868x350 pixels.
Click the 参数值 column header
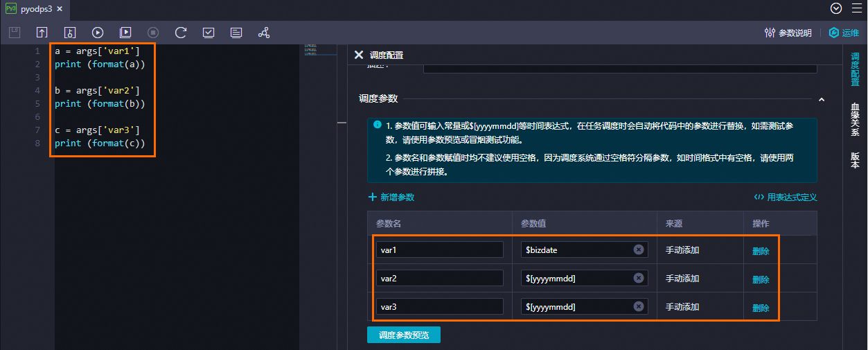pyautogui.click(x=533, y=224)
